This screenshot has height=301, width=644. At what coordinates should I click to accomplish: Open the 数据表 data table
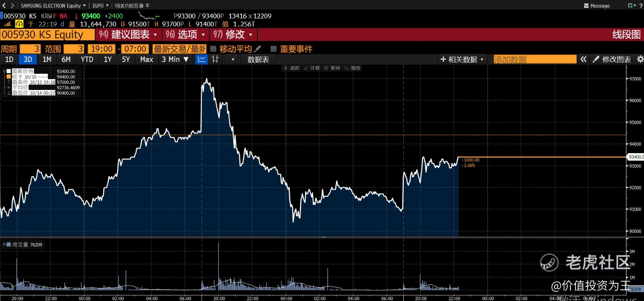[x=258, y=59]
